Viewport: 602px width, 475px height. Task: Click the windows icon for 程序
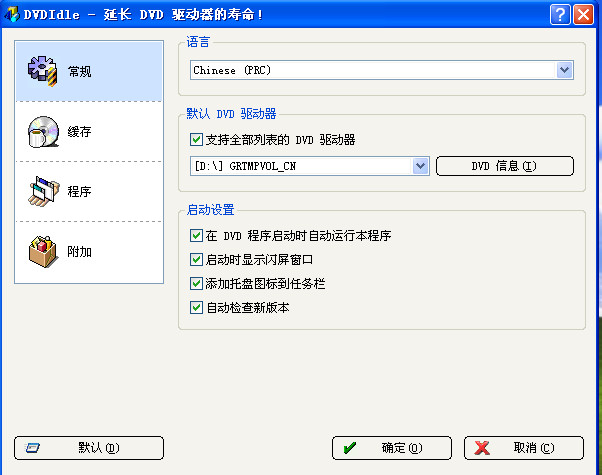(44, 191)
